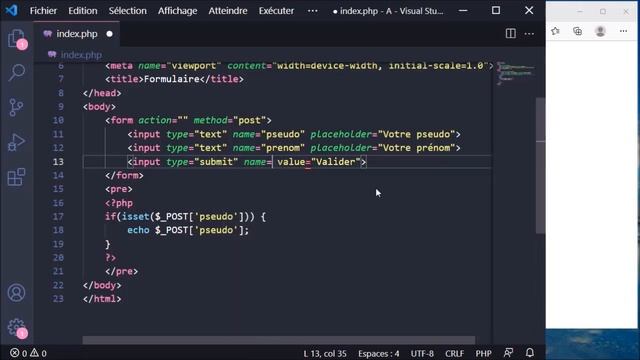Change encoding via UTF-8
Screen dimensions: 640x360
422,353
